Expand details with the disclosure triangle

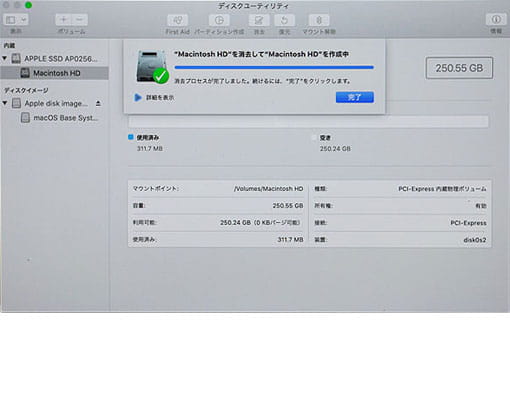coord(138,97)
